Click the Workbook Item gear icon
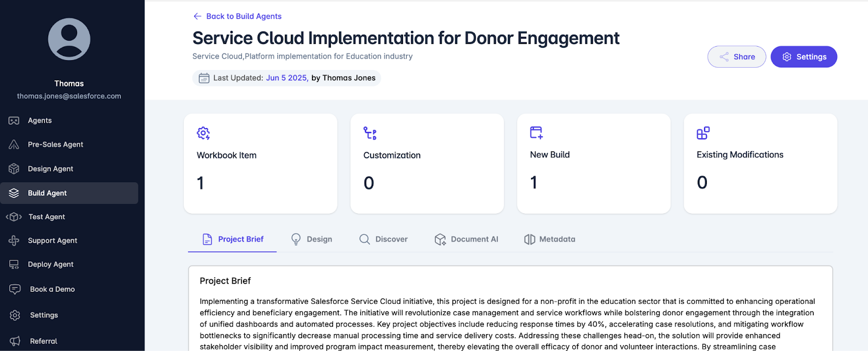 click(203, 133)
